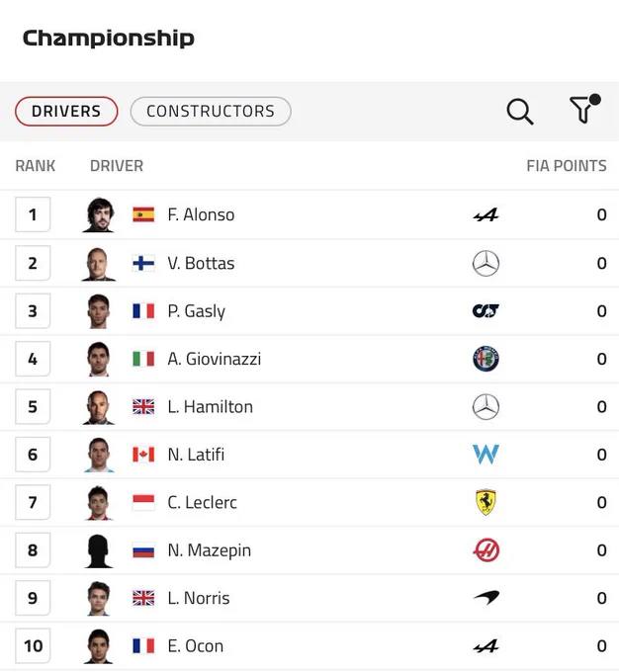Screen dimensions: 619x672
Task: Click the Alpine logo beside F. Alonso
Action: coord(486,214)
